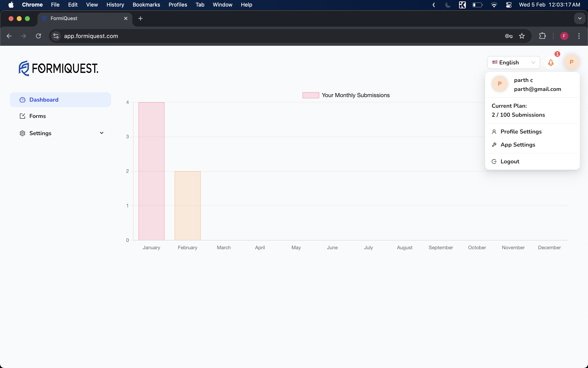588x368 pixels.
Task: Click the Chrome profile F avatar
Action: 564,36
